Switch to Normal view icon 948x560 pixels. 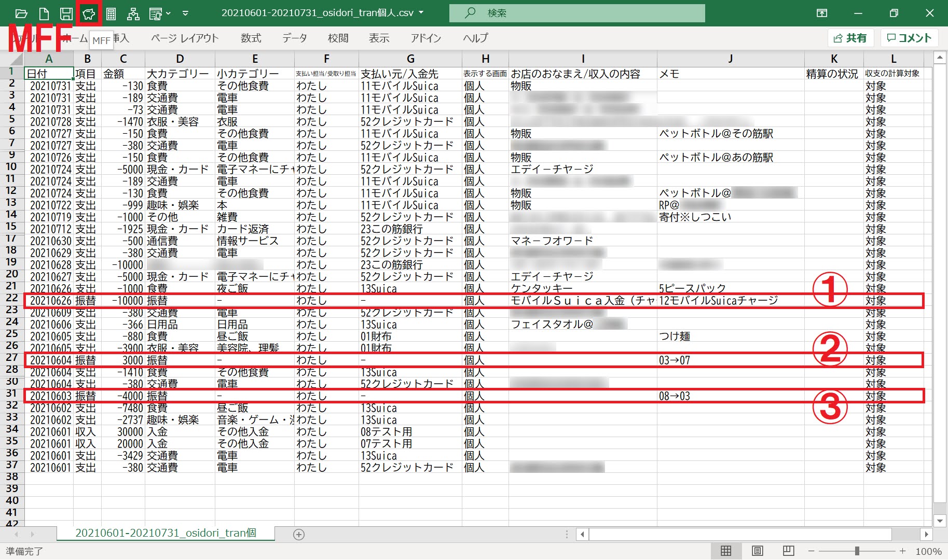pos(726,551)
